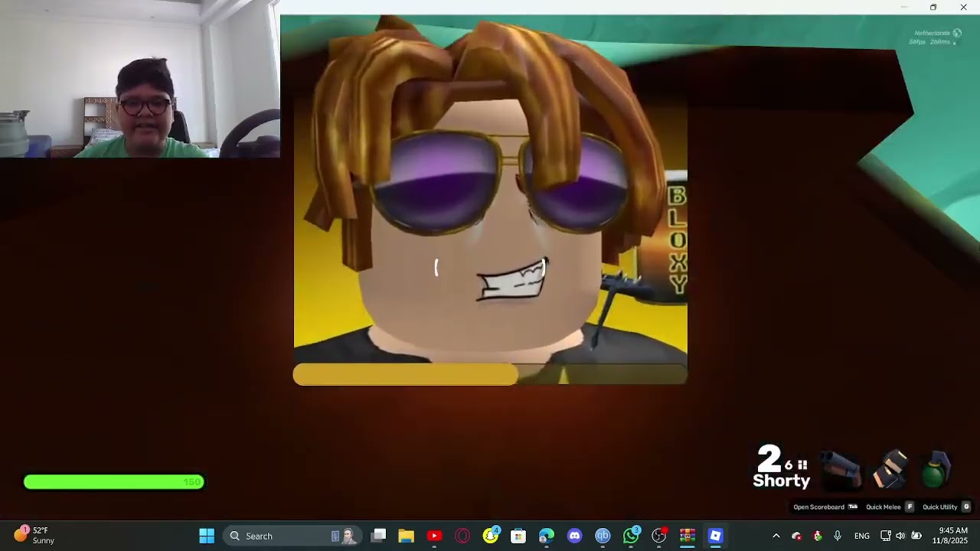Restore down the Roblox window
Image resolution: width=980 pixels, height=551 pixels.
point(933,7)
